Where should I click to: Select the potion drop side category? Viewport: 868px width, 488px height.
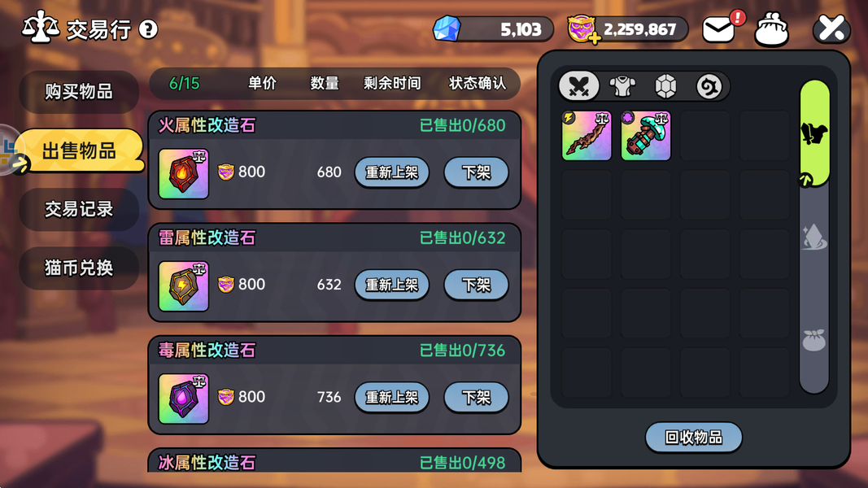click(814, 237)
